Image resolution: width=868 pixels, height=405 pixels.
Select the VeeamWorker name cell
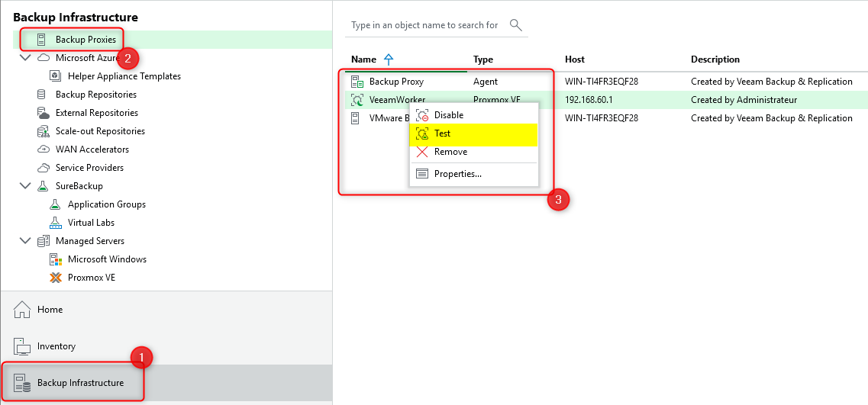tap(397, 100)
